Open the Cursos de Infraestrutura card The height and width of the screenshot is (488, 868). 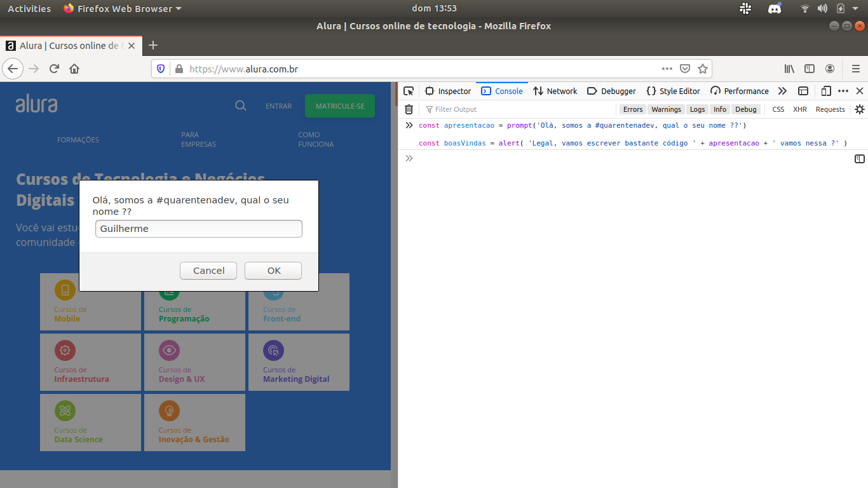pyautogui.click(x=90, y=362)
